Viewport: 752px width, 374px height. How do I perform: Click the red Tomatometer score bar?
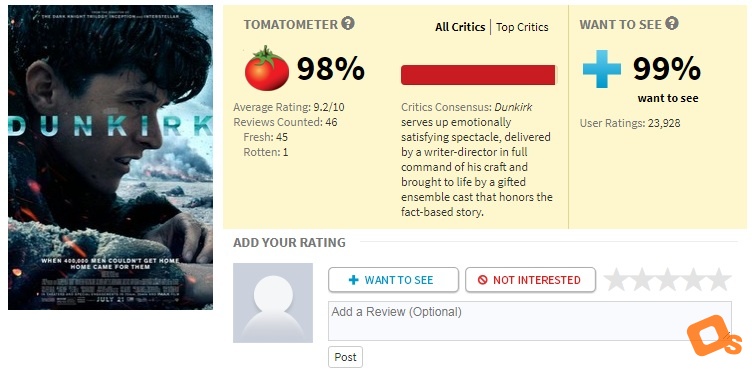pyautogui.click(x=478, y=75)
